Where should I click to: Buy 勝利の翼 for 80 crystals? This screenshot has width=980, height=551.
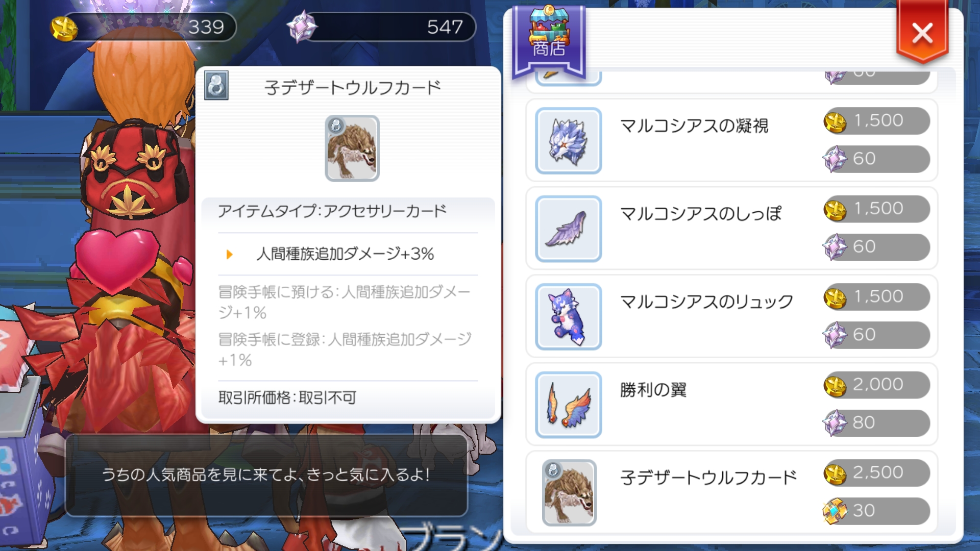point(876,423)
